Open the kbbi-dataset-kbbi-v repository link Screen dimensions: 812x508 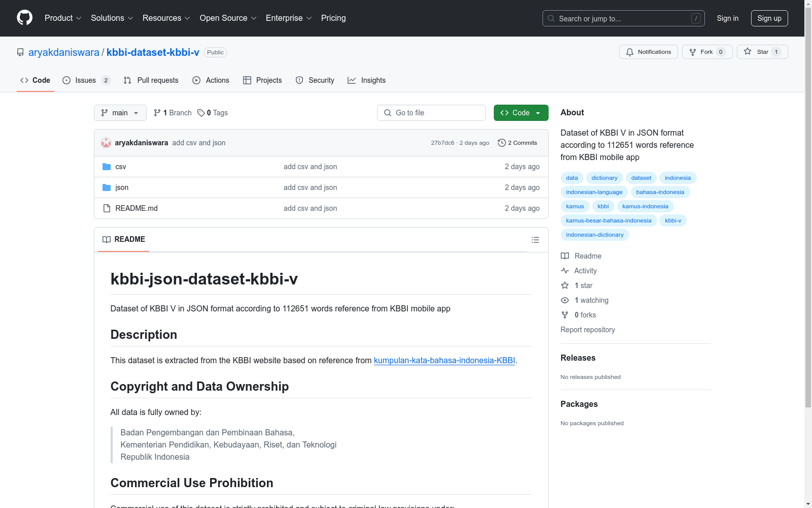153,52
